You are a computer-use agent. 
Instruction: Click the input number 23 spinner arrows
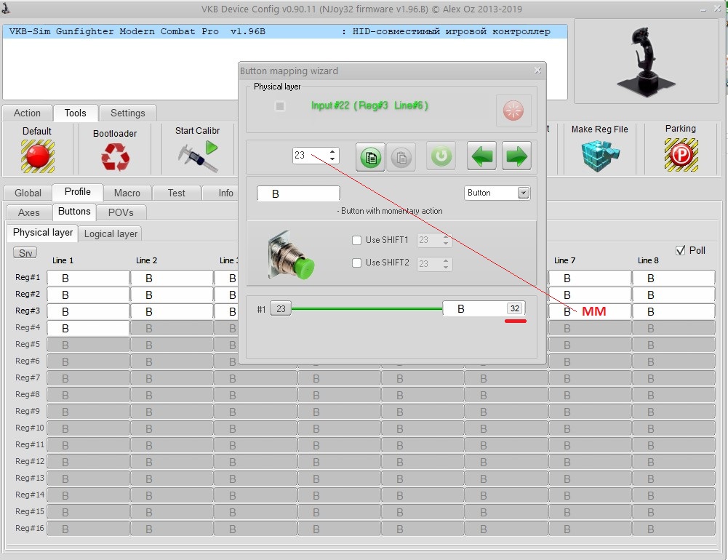click(x=333, y=155)
